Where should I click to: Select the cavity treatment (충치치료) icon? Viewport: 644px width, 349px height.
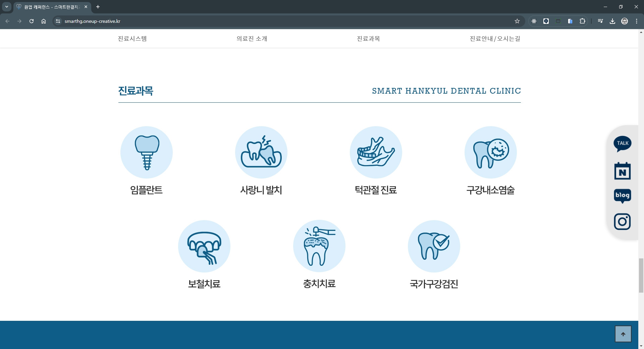319,246
